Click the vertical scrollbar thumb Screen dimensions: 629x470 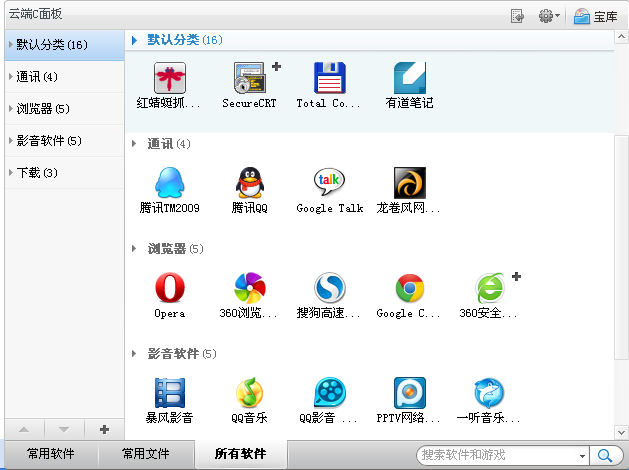coord(621,247)
